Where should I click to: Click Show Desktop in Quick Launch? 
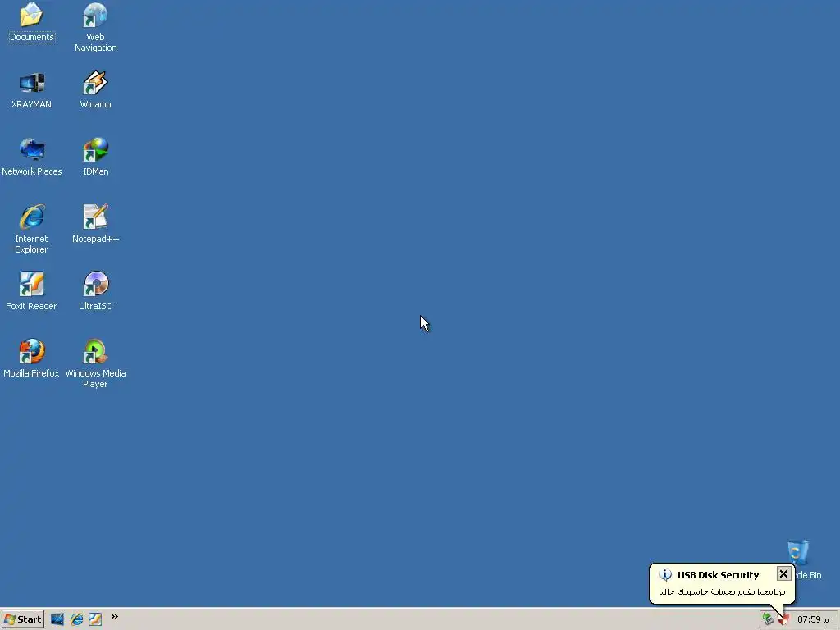57,619
